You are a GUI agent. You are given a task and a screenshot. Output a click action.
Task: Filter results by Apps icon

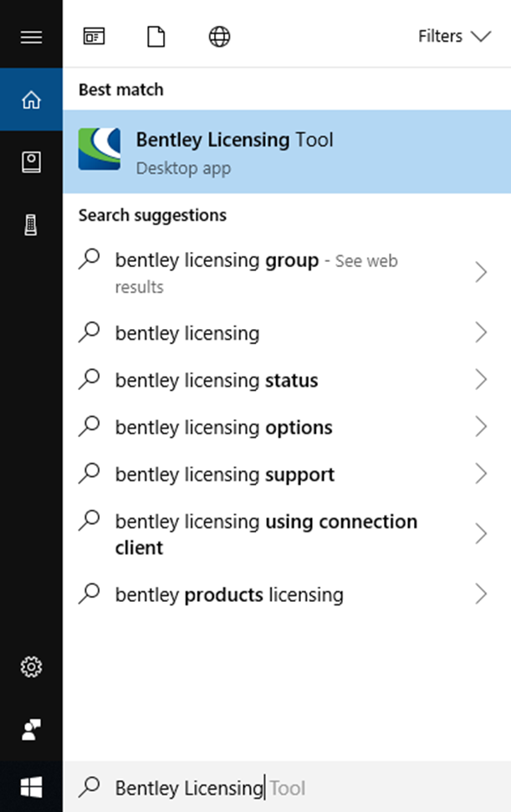tap(94, 37)
